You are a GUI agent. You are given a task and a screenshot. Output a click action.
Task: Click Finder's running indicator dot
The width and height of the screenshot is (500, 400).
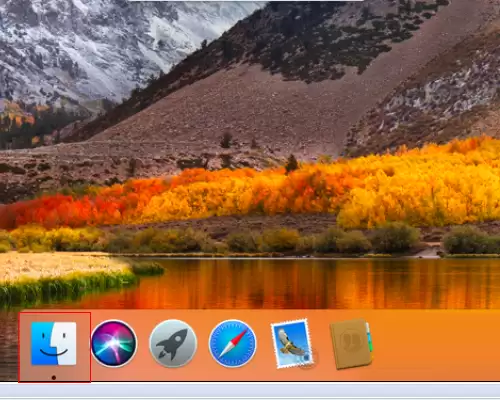point(54,377)
